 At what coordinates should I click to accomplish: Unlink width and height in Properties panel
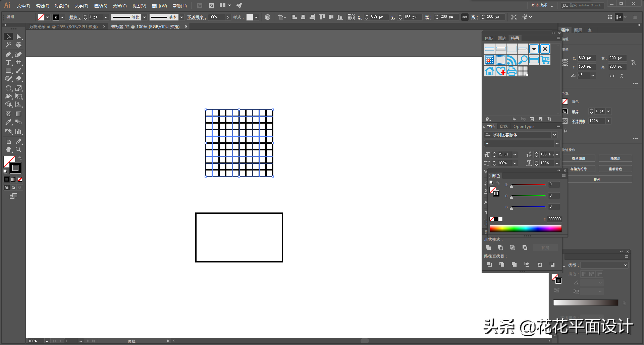point(633,63)
